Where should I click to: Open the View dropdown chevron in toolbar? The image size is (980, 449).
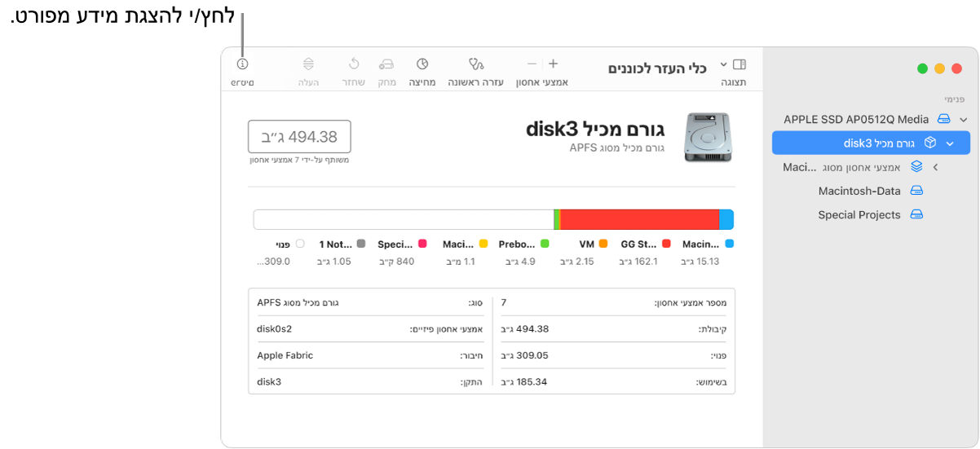point(722,64)
